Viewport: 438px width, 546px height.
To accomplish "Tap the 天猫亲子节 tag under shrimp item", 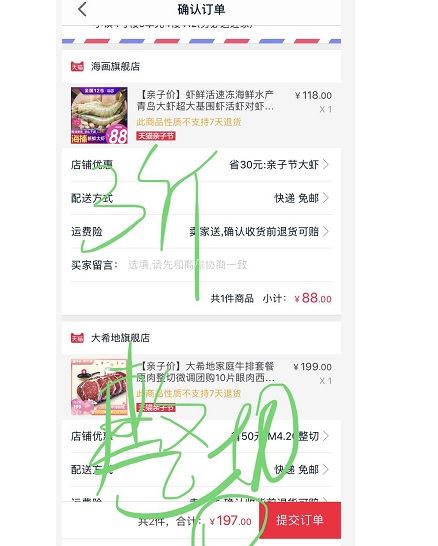I will 156,136.
